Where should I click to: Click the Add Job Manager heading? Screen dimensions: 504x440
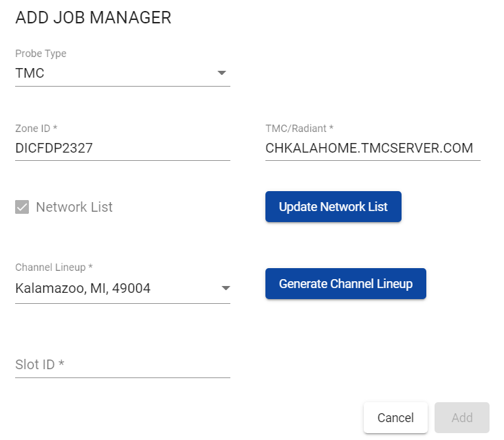coord(94,18)
